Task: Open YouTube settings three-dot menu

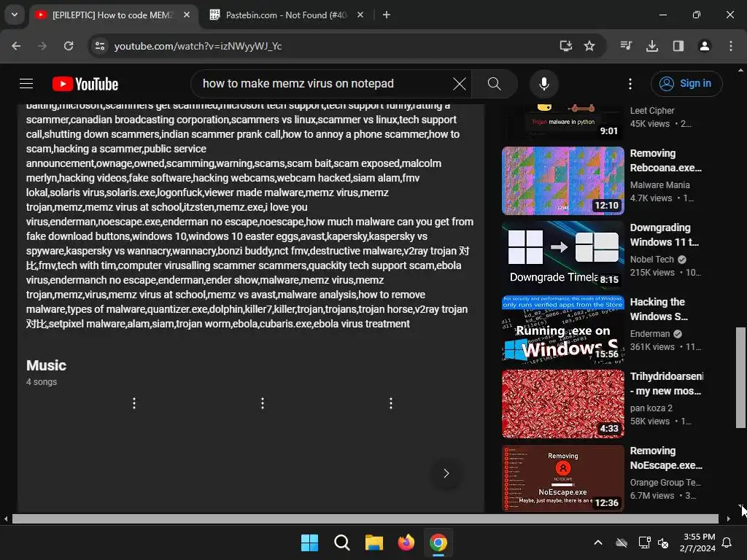Action: click(x=630, y=84)
